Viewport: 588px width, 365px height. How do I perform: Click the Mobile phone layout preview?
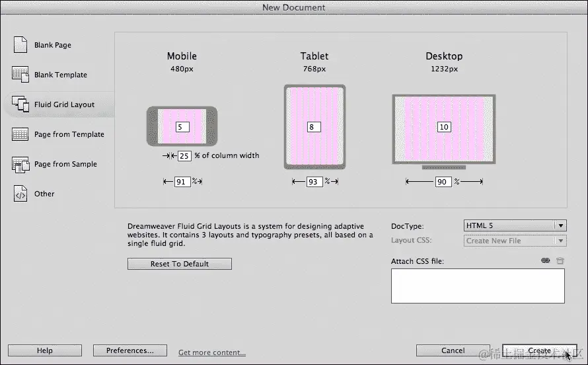(x=182, y=126)
